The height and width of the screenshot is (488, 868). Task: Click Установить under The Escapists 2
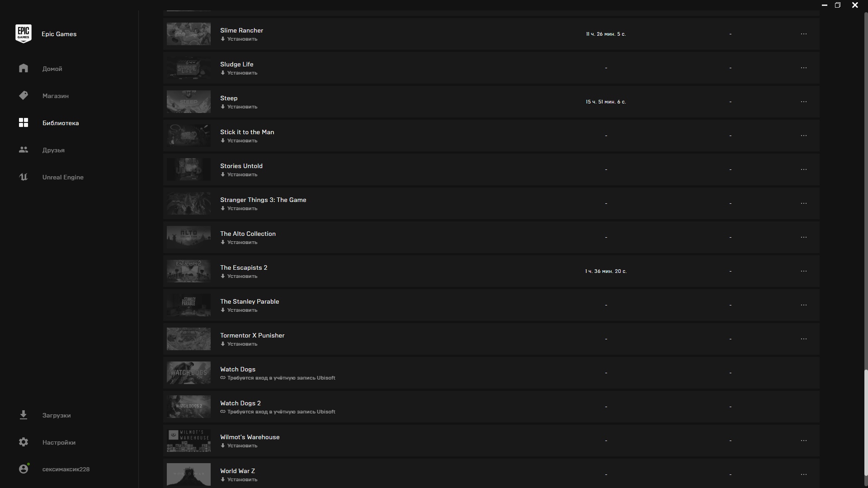click(x=239, y=276)
